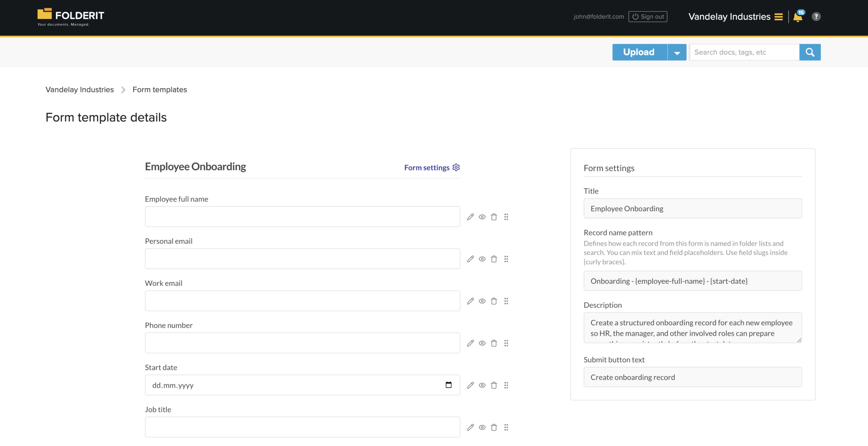
Task: Click the Employee Onboarding form heading
Action: tap(195, 167)
